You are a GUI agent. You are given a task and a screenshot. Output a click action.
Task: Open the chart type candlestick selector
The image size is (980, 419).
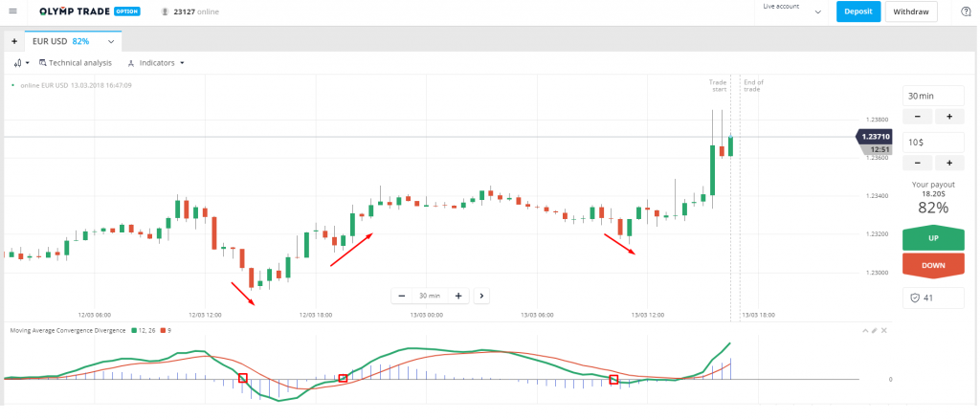pos(21,62)
